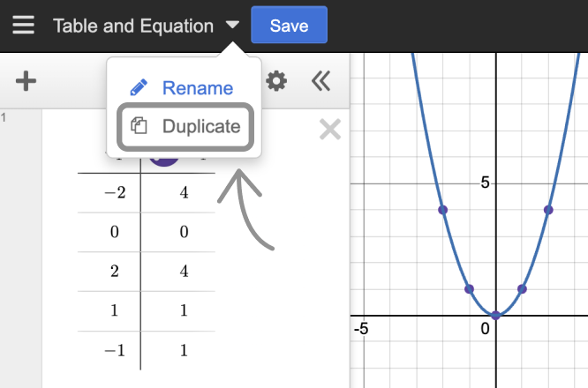Click the plus icon to add item
This screenshot has width=588, height=388.
coord(26,82)
